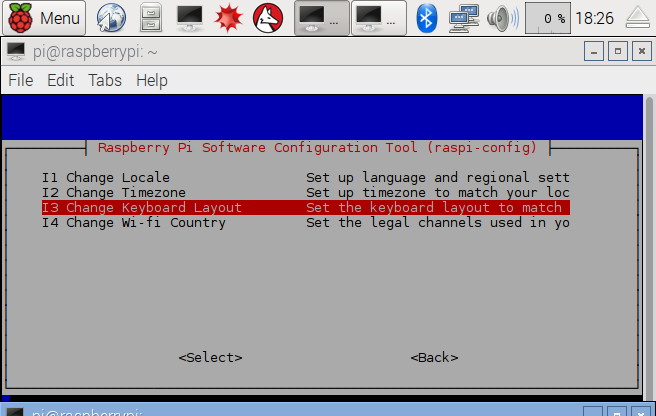This screenshot has width=656, height=416.
Task: Click the clock showing 18:26
Action: (x=594, y=18)
